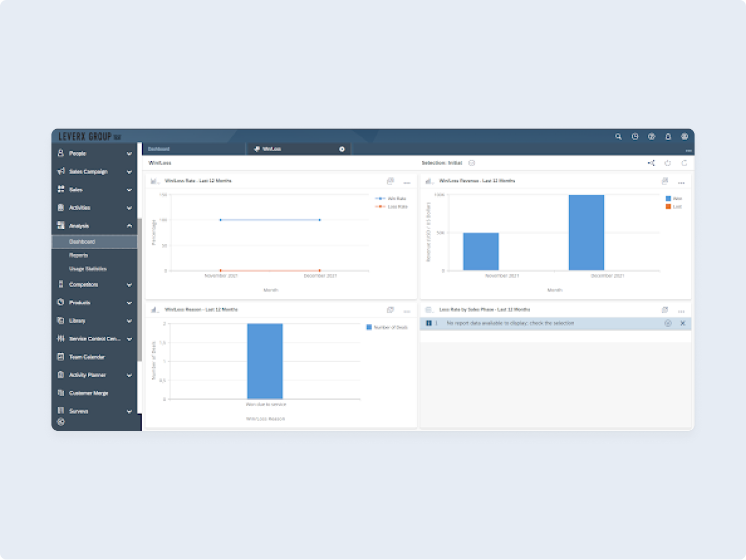This screenshot has width=746, height=560.
Task: Open Loss Rate by Sales Phase in a new window
Action: (x=665, y=310)
